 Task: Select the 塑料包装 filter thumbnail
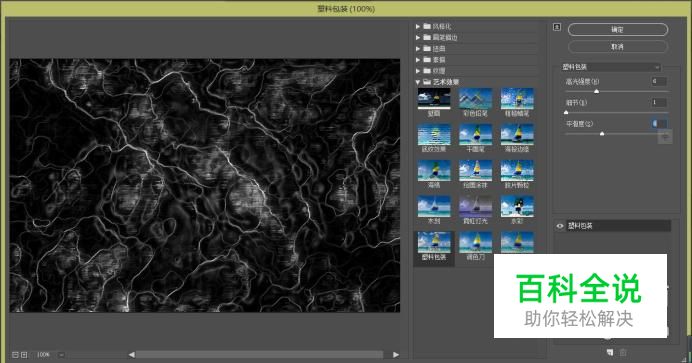click(x=434, y=246)
